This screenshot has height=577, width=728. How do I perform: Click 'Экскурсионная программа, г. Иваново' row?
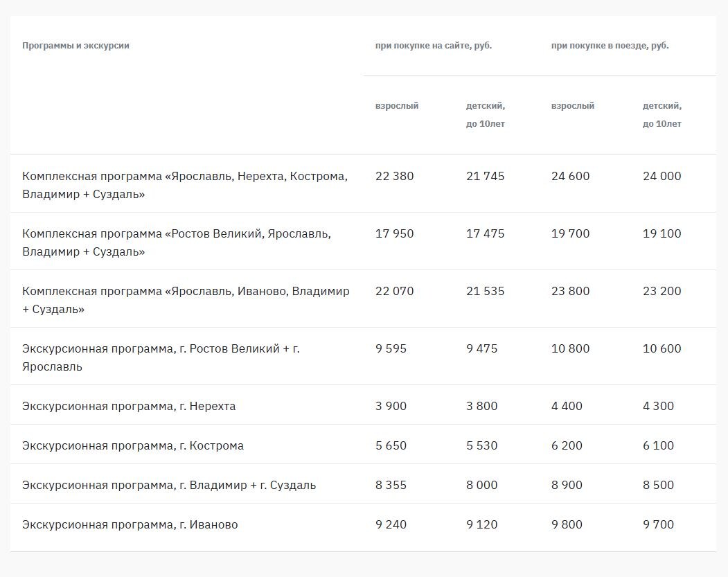coord(130,524)
